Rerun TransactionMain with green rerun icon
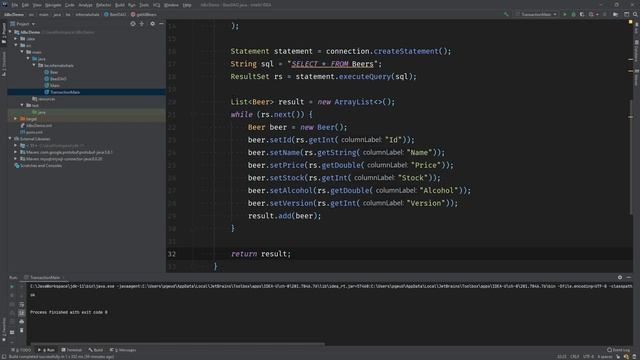Viewport: 640px width, 360px height. (x=12, y=287)
